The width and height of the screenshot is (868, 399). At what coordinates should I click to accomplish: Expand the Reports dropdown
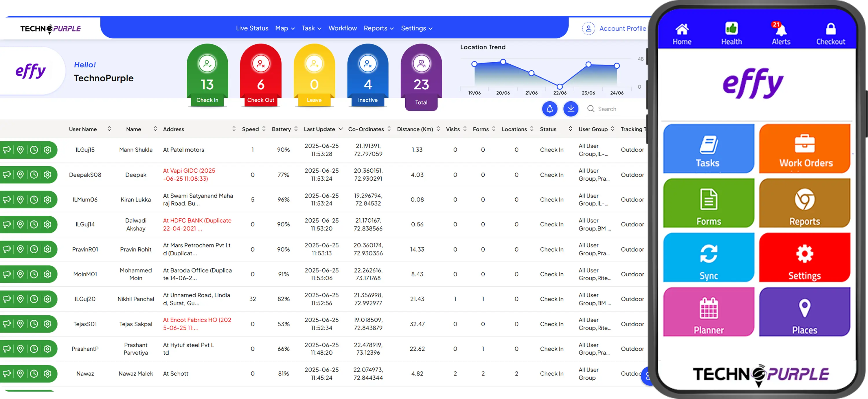coord(378,28)
